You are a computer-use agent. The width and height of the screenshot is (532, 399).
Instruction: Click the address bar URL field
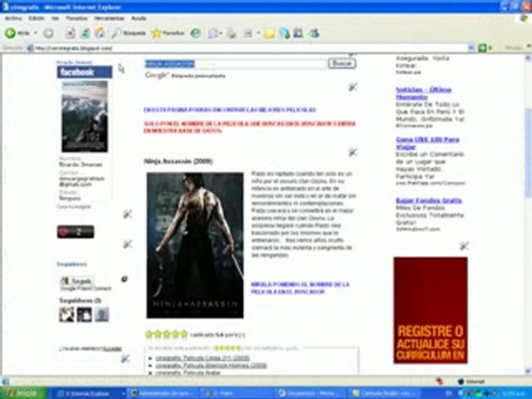[250, 48]
